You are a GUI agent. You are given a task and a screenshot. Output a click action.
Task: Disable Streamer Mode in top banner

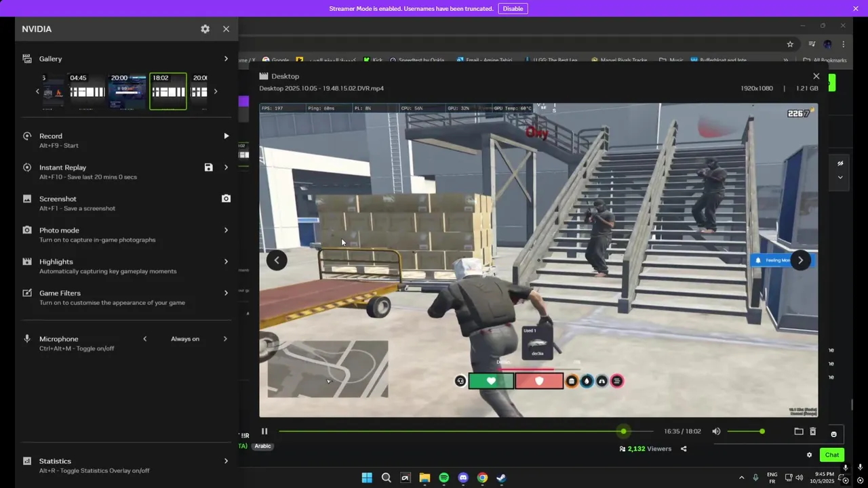coord(513,9)
